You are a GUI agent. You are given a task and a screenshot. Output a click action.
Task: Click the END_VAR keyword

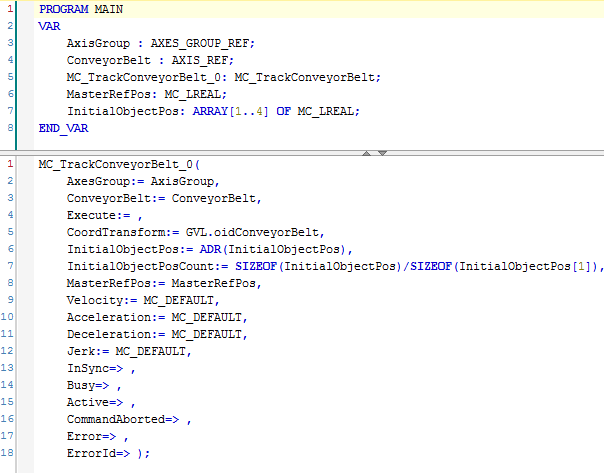point(64,128)
